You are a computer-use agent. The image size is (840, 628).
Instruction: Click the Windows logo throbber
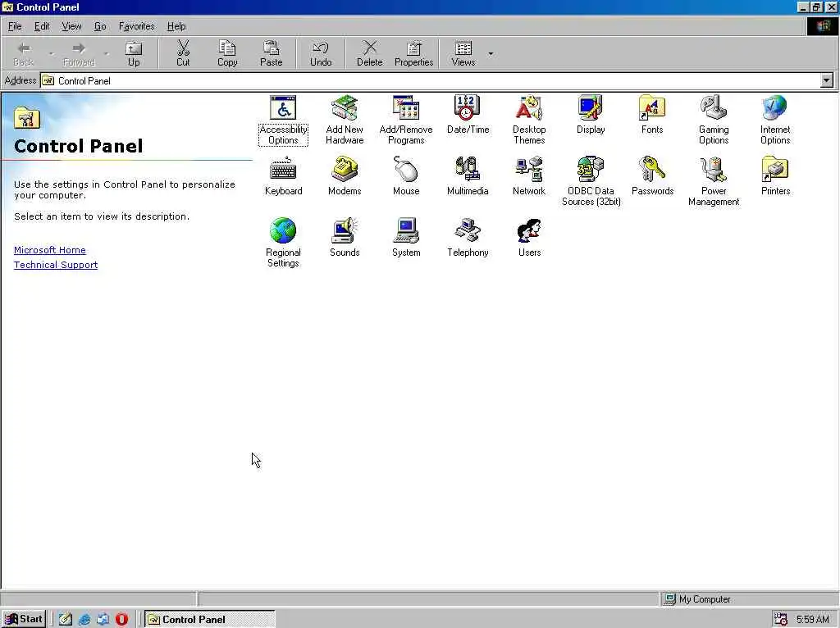822,26
